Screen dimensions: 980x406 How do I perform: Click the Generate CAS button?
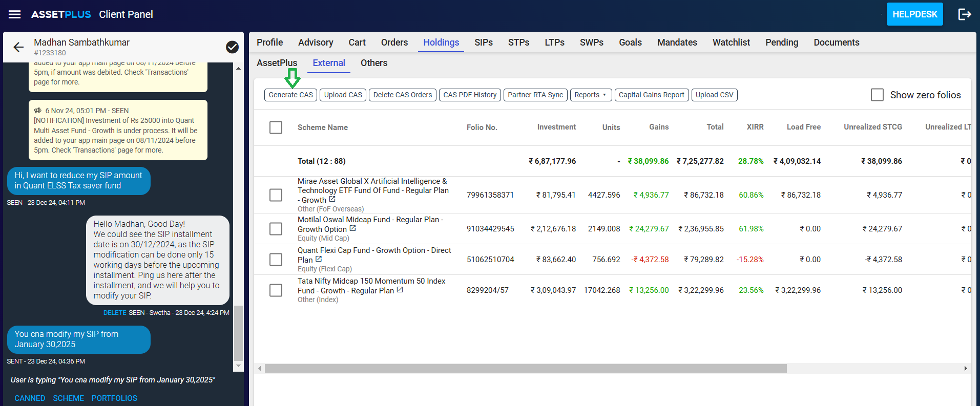(x=290, y=95)
